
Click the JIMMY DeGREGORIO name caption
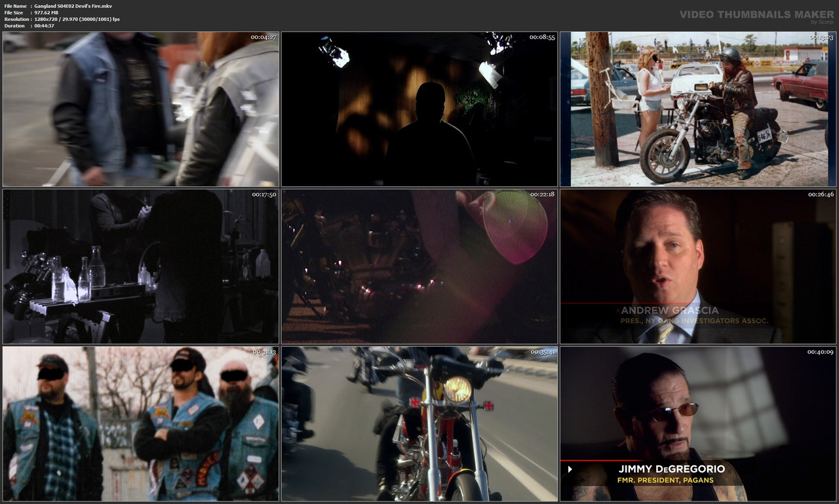tap(672, 469)
